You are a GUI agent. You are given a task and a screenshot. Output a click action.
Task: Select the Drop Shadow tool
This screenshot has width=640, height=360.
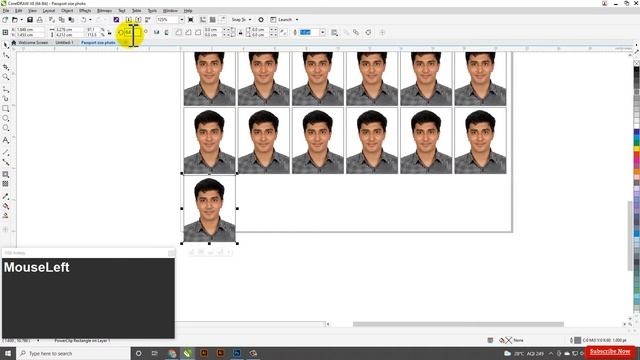[x=6, y=174]
